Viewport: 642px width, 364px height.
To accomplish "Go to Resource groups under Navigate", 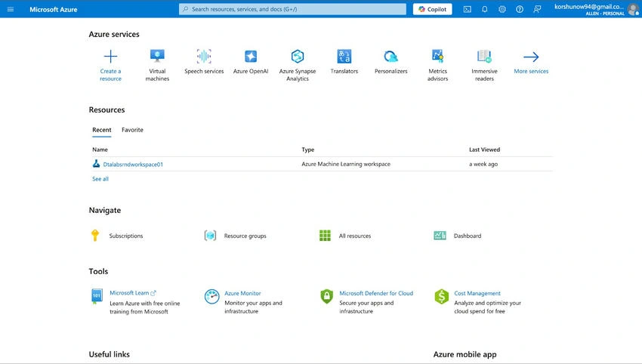I will (x=245, y=236).
